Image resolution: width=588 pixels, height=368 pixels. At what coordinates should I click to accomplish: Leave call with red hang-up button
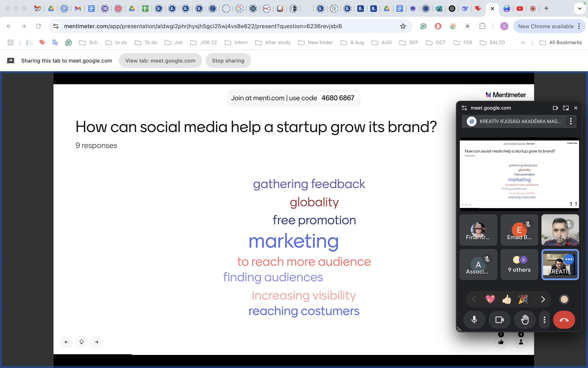(x=564, y=320)
